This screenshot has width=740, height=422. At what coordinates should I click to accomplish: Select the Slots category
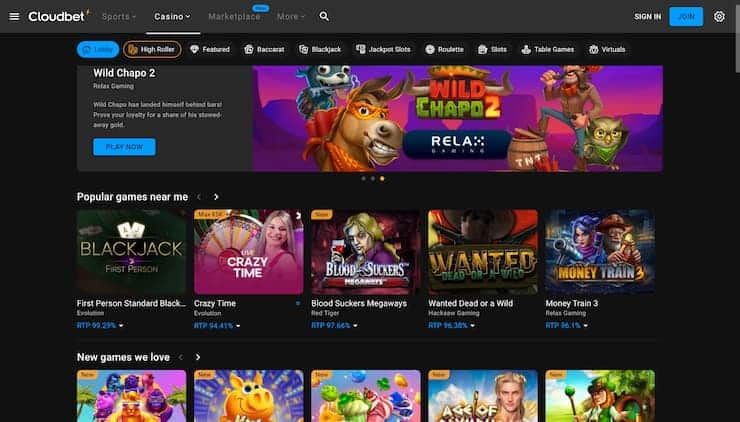coord(492,49)
